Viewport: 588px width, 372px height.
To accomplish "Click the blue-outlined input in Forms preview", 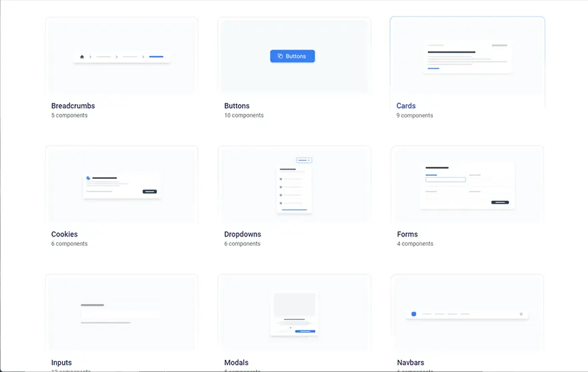I will pos(446,180).
